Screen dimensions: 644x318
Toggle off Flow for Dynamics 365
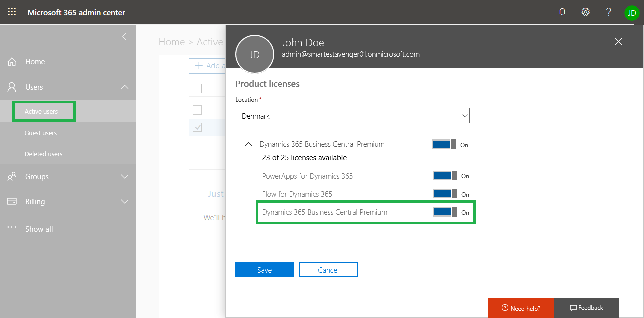click(x=444, y=194)
